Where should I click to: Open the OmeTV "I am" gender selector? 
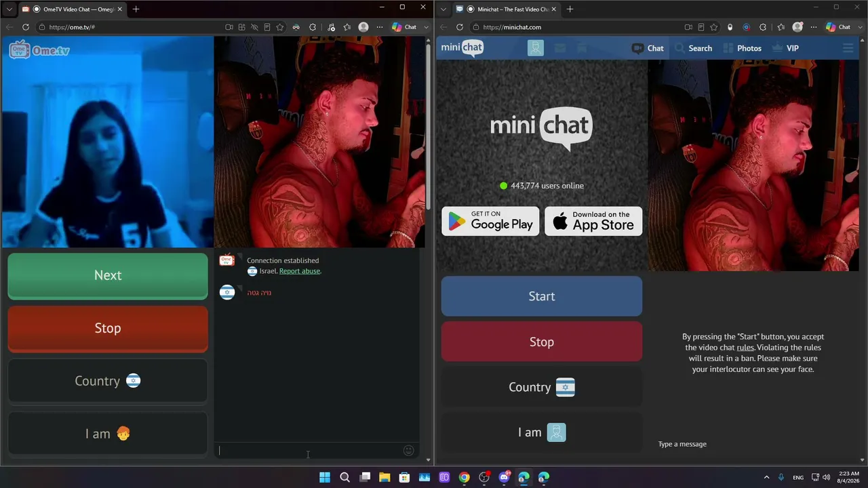pos(108,434)
